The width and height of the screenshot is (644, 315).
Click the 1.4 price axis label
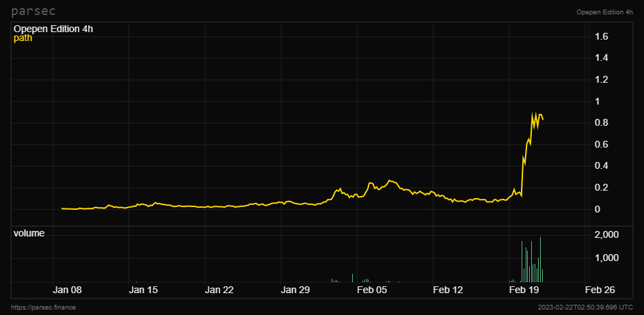[602, 58]
